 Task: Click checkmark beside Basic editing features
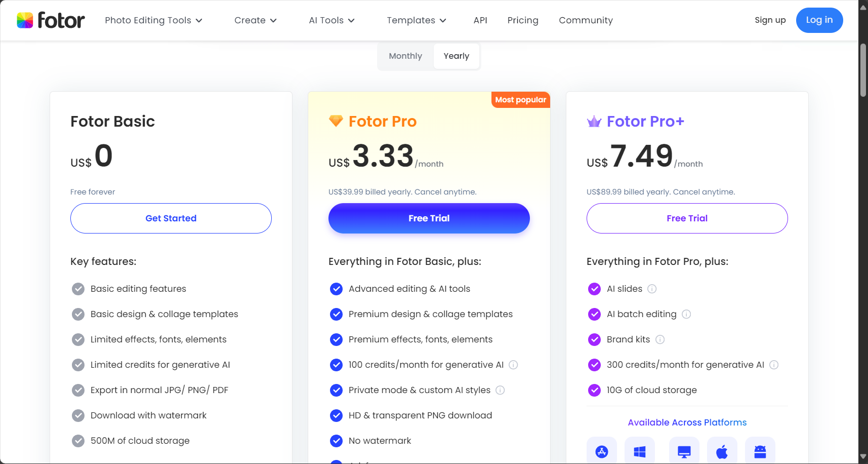pos(78,289)
